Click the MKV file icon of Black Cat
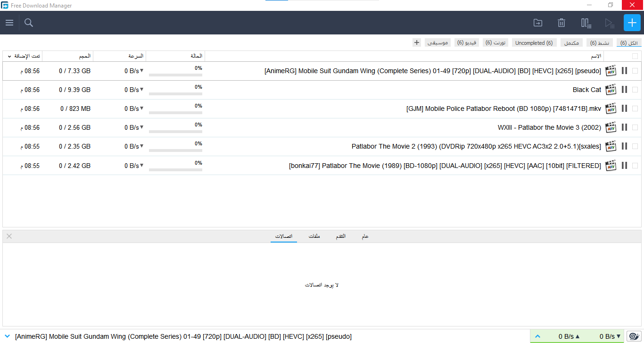644x343 pixels. point(611,90)
